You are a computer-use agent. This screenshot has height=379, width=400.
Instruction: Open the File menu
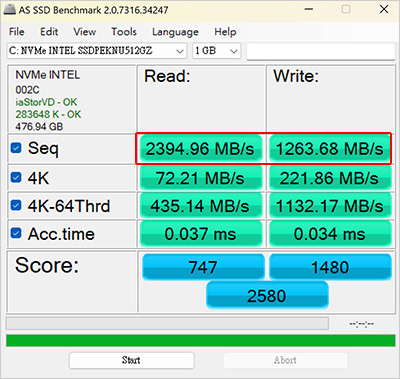coord(17,32)
